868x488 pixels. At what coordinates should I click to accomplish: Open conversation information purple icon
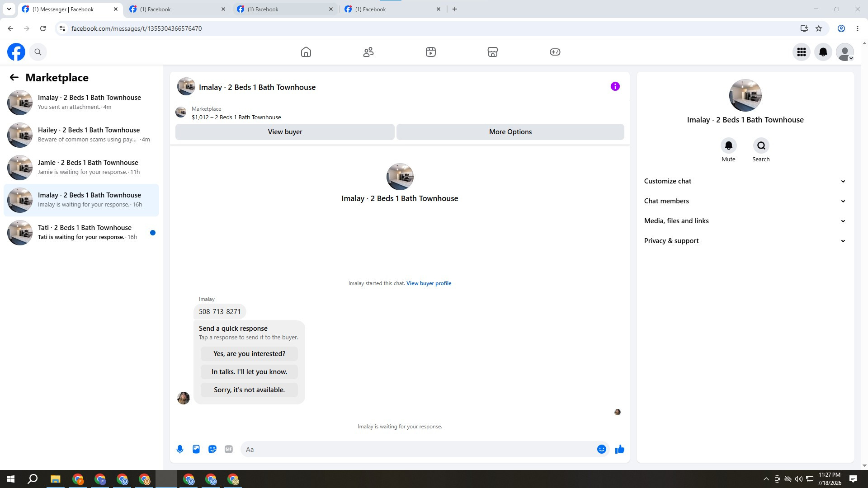click(x=615, y=86)
